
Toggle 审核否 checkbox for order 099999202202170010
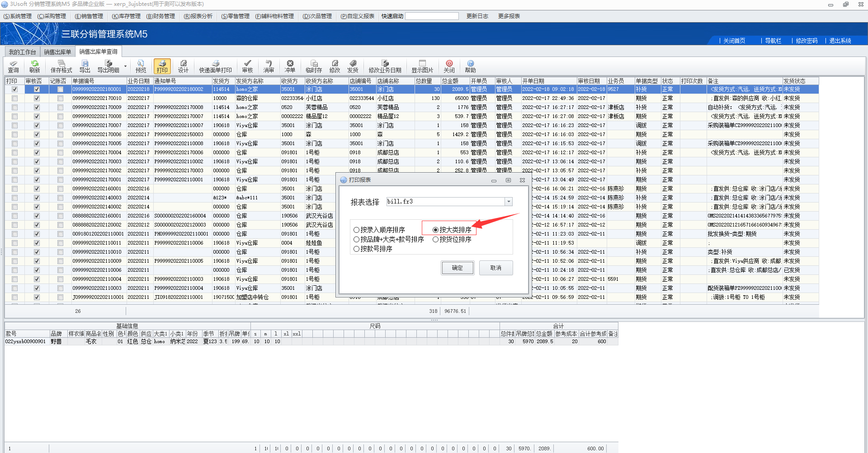click(x=37, y=99)
